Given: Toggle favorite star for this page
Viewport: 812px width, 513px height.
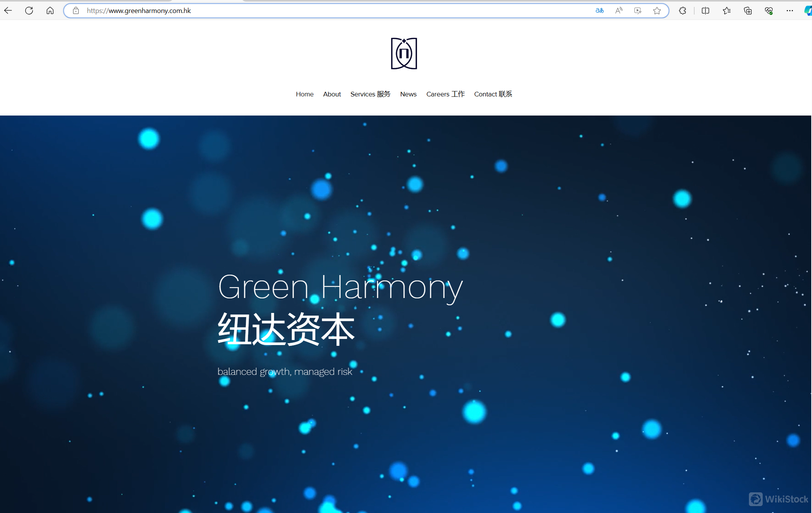Looking at the screenshot, I should (x=657, y=10).
